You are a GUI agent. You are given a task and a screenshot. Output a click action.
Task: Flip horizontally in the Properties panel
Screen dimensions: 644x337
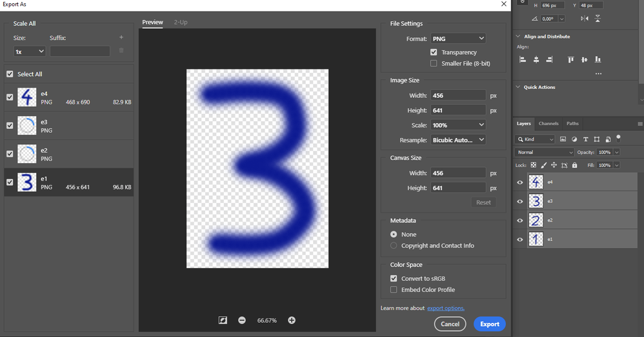[585, 19]
